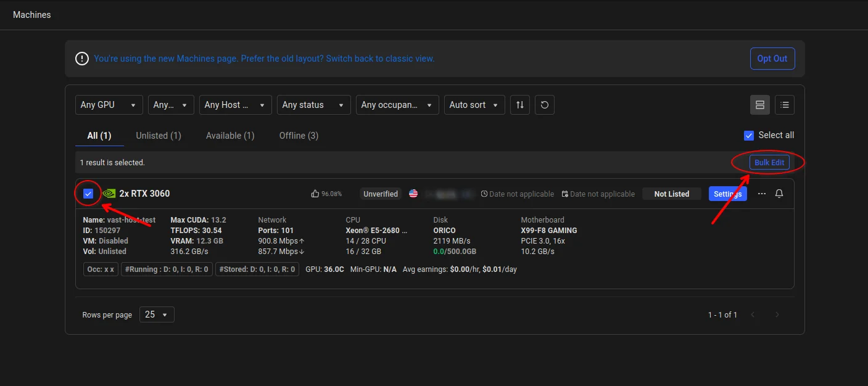Open the Any occupancy dropdown
This screenshot has height=386, width=868.
click(397, 105)
